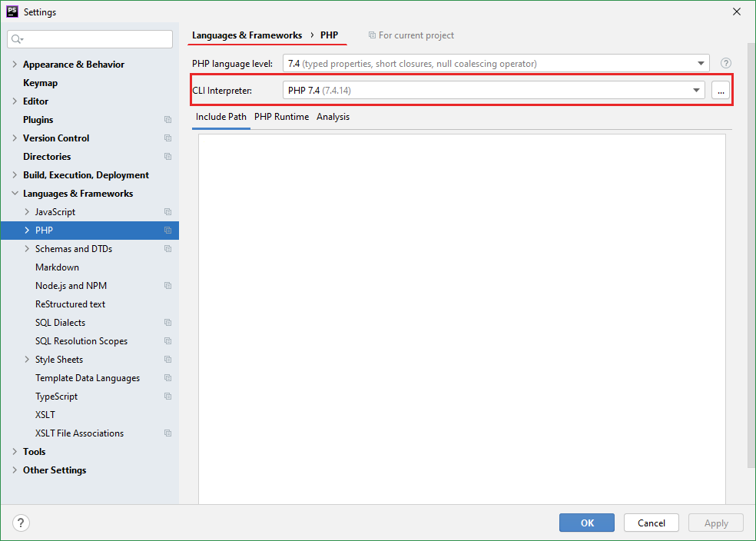Click the project-level icon on JavaScript row

tap(167, 211)
